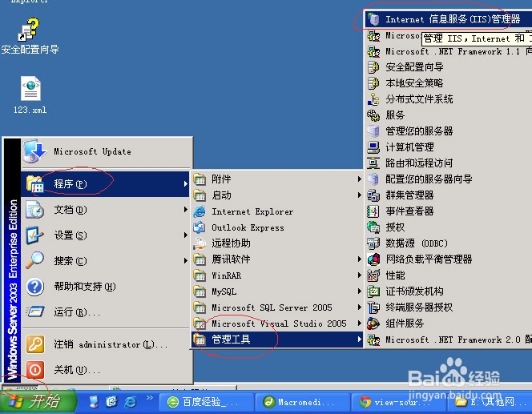Open Internet 信息服务(IIS)管理器 entry
The image size is (532, 414).
click(x=449, y=19)
